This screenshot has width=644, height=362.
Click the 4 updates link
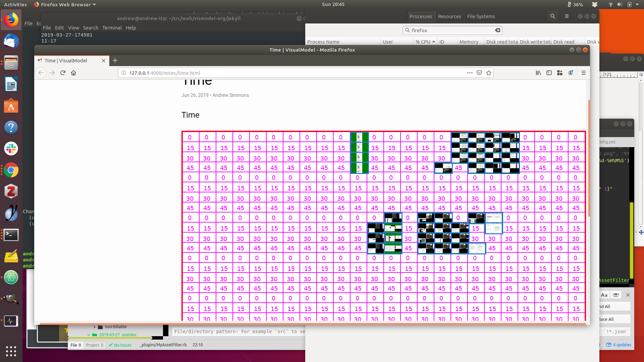(622, 345)
